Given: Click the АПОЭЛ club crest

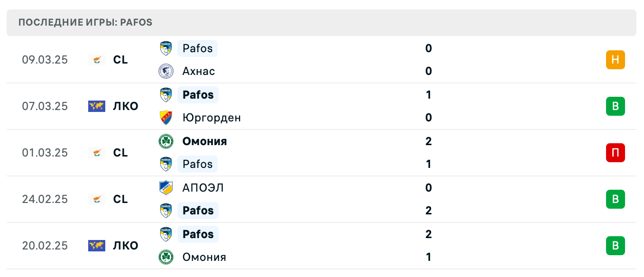Looking at the screenshot, I should (166, 187).
